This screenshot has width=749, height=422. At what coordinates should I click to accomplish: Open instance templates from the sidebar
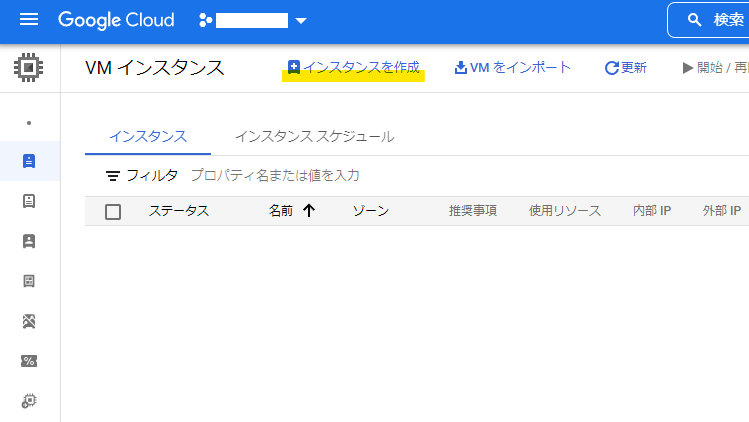(x=29, y=201)
